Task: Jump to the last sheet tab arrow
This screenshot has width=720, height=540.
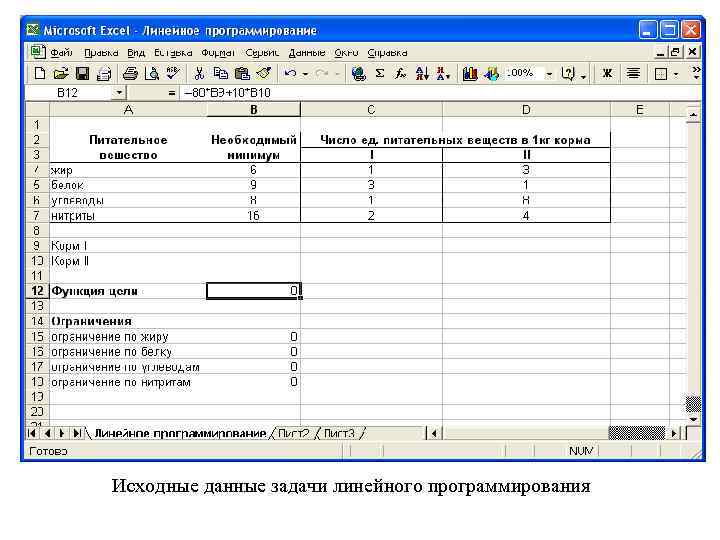Action: pos(77,433)
